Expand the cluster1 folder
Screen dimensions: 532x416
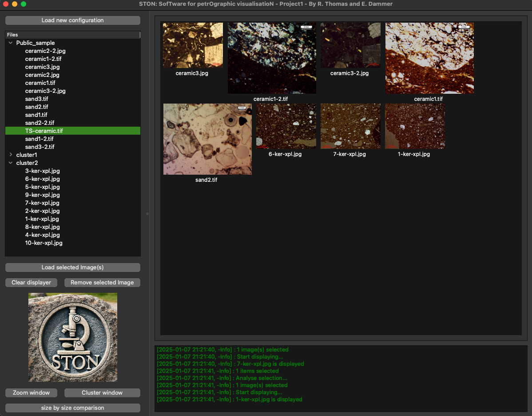11,155
